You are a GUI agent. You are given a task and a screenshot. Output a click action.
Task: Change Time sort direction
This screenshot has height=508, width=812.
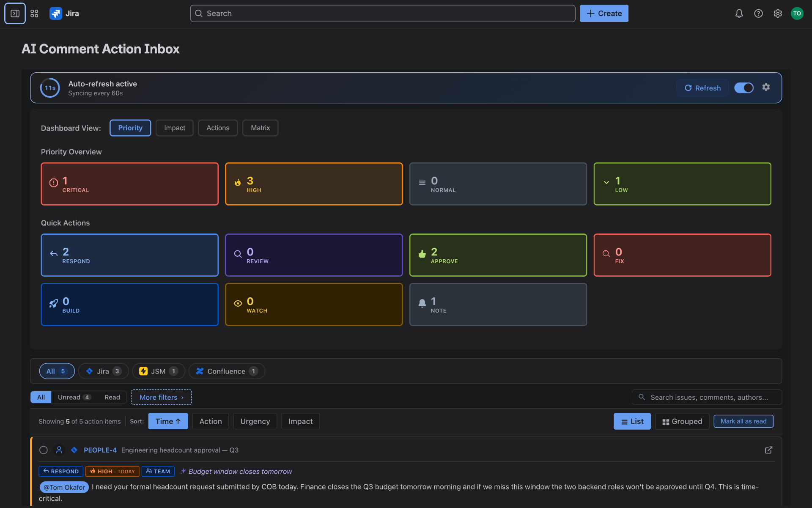(167, 421)
